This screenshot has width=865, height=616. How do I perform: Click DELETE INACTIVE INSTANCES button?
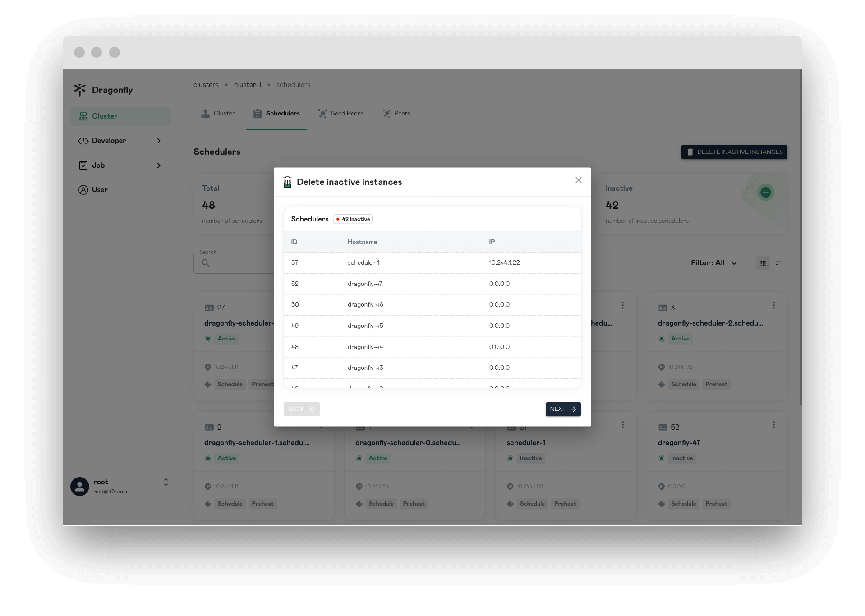[734, 152]
